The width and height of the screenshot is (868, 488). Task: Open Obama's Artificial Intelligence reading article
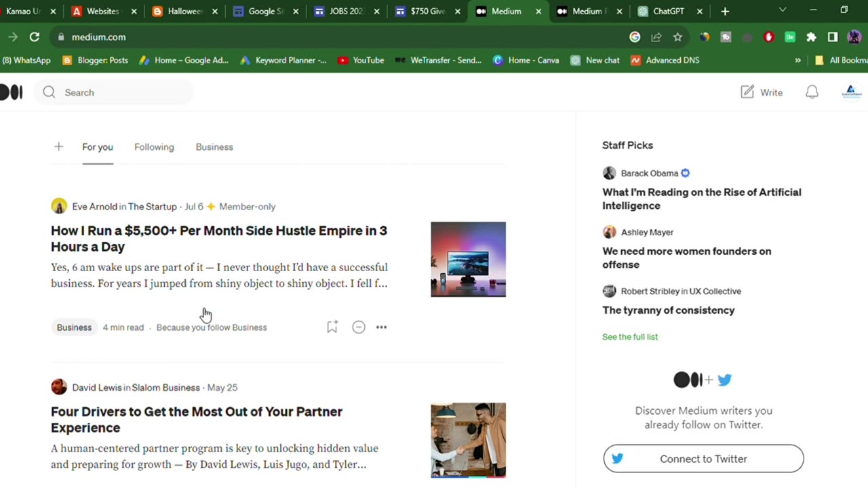coord(702,199)
